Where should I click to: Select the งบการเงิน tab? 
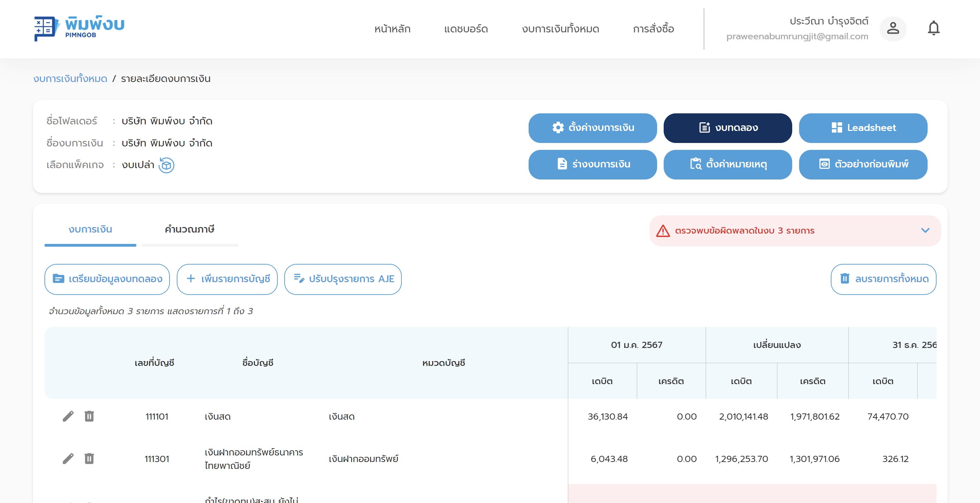pos(90,229)
